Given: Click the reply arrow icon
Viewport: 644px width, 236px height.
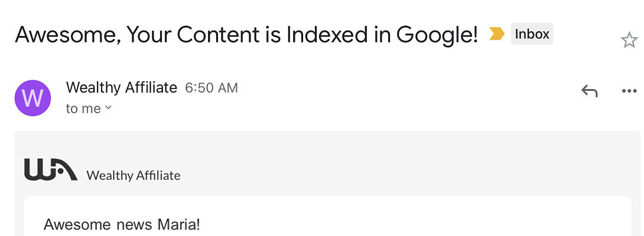Looking at the screenshot, I should pyautogui.click(x=589, y=91).
